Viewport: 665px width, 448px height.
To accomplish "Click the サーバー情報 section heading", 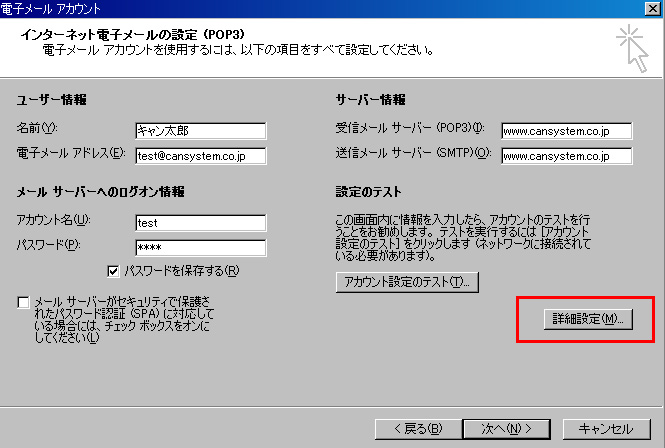I will pos(370,100).
